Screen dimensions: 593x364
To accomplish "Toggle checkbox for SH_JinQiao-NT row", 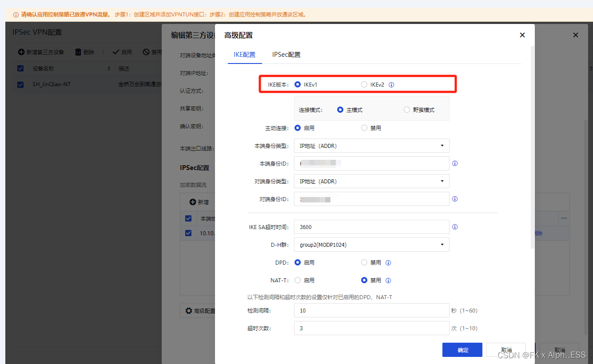I will pyautogui.click(x=20, y=84).
